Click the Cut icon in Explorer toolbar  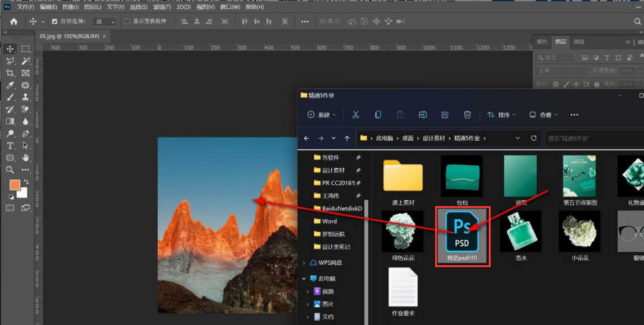point(355,115)
